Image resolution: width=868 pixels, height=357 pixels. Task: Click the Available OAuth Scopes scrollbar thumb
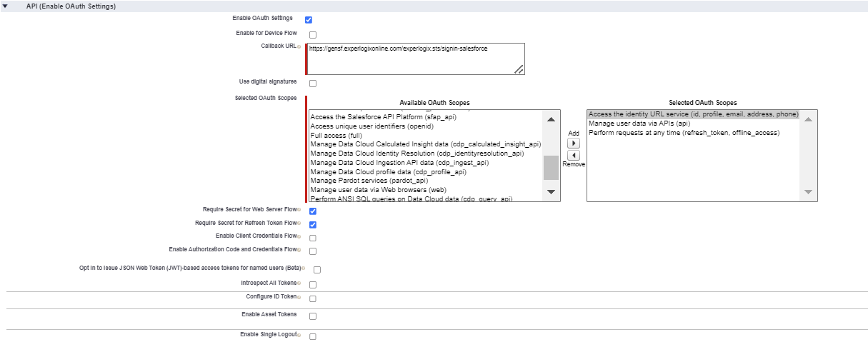click(551, 168)
